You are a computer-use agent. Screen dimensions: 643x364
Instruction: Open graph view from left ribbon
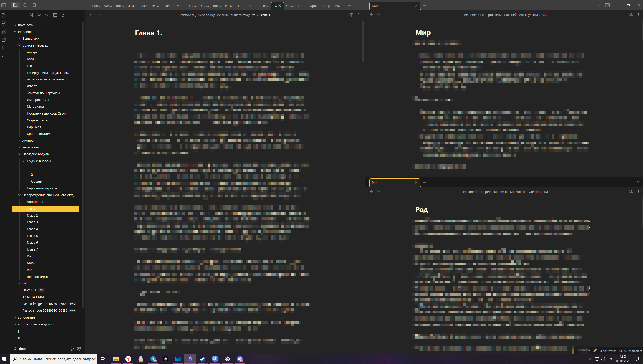coord(4,24)
